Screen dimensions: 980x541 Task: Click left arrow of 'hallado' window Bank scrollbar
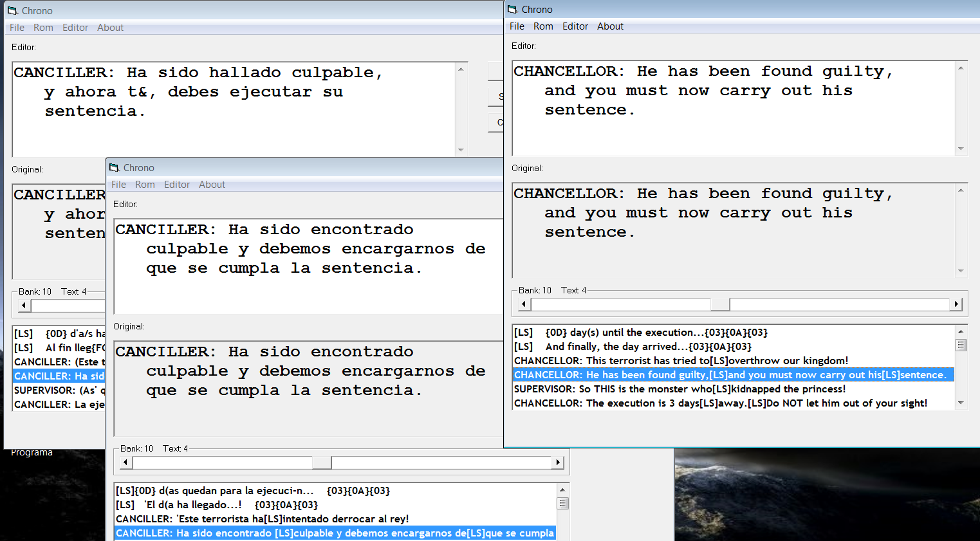click(24, 306)
